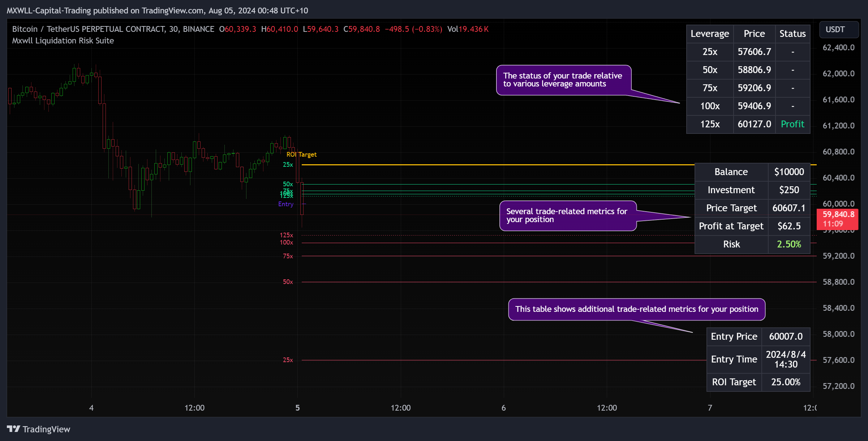Click the red 50x liquidation label
The width and height of the screenshot is (868, 441).
tap(288, 282)
